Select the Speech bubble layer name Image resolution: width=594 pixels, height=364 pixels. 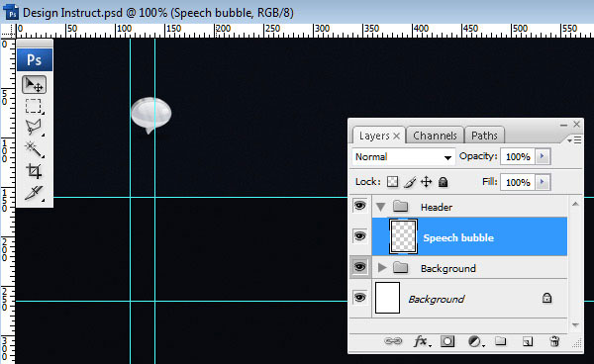coord(458,238)
